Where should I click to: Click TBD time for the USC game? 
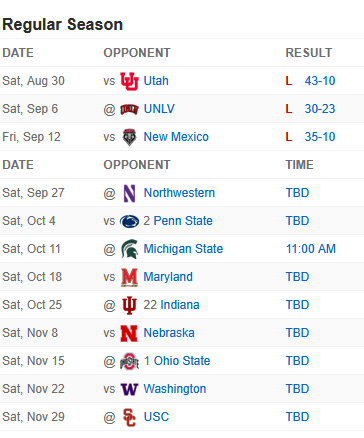[x=297, y=417]
